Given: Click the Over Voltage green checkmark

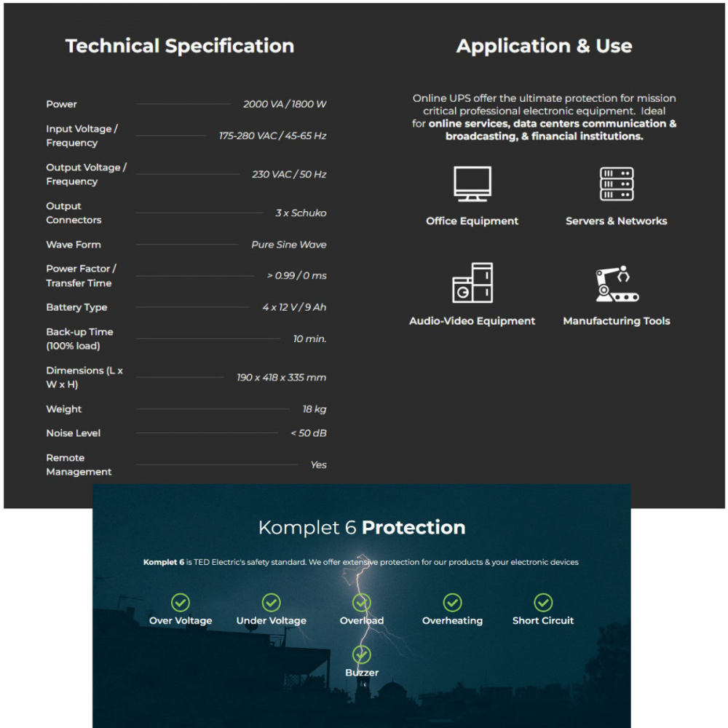Looking at the screenshot, I should click(x=181, y=603).
